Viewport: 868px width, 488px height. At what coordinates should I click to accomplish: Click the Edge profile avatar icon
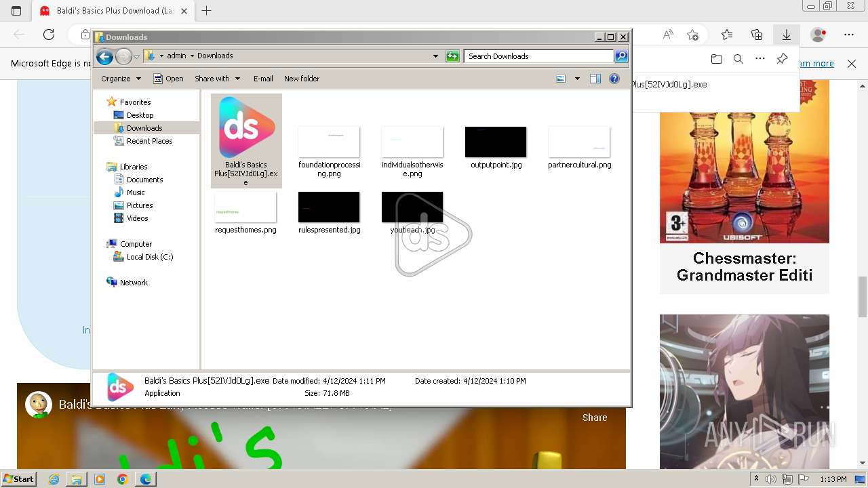[x=818, y=35]
